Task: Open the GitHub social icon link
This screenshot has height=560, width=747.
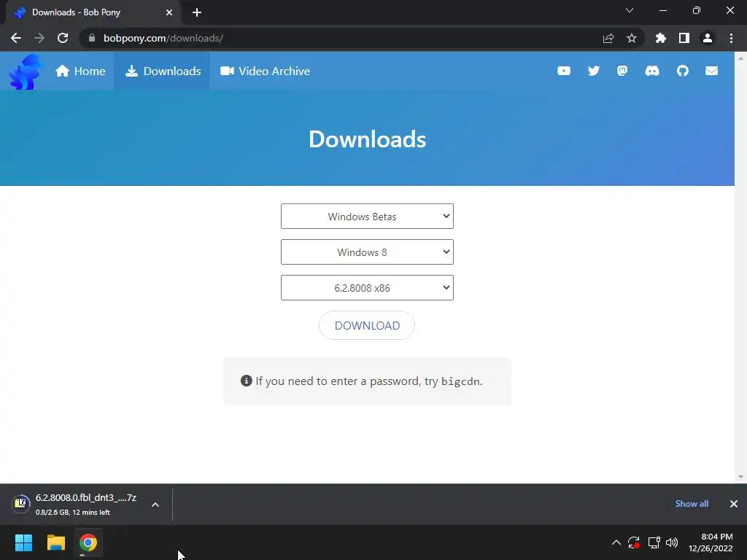Action: pyautogui.click(x=683, y=71)
